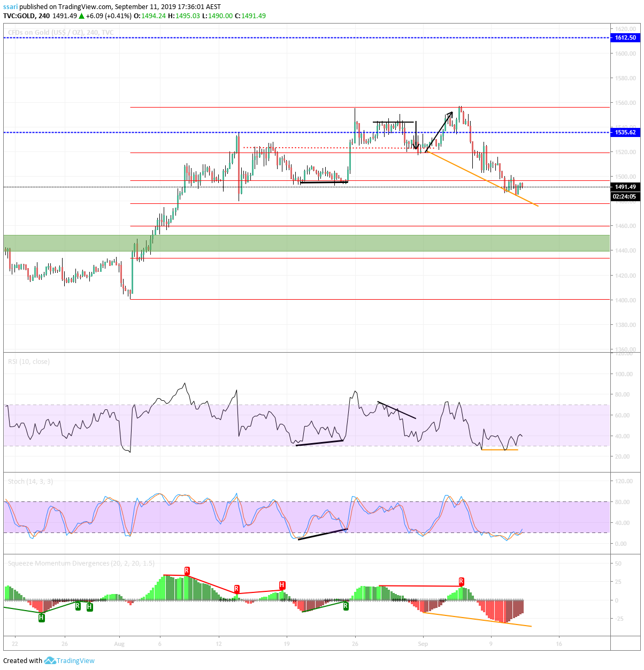The width and height of the screenshot is (644, 670).
Task: Click green R marker near Jul 27
Action: click(78, 606)
